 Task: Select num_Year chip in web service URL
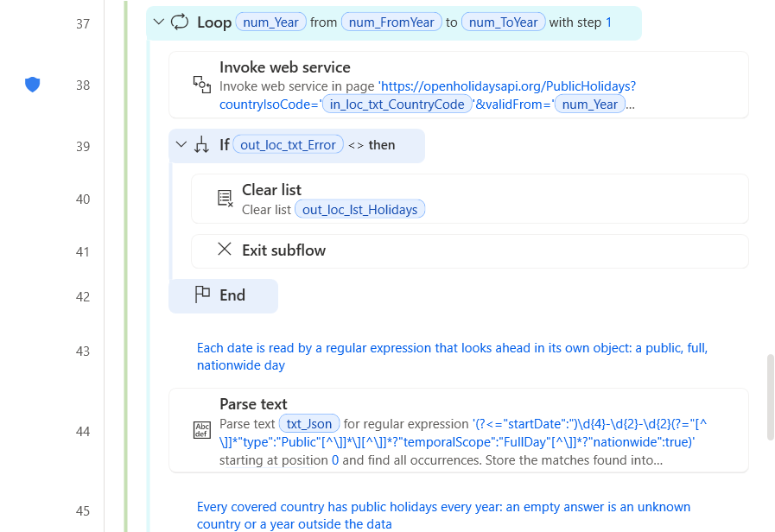589,104
